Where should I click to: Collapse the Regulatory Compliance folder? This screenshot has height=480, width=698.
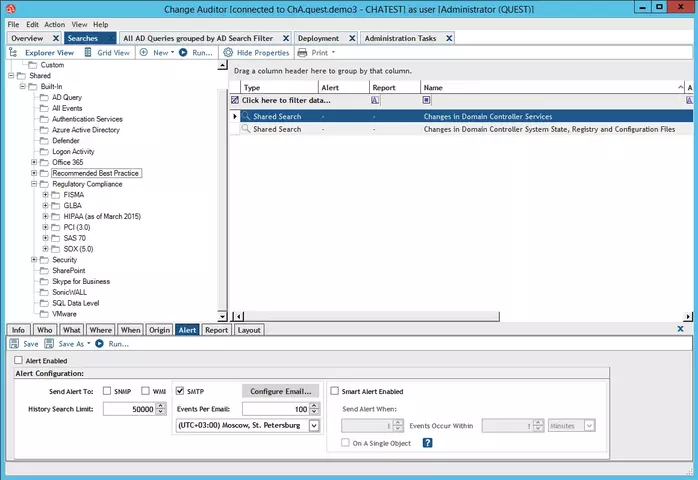[x=34, y=184]
